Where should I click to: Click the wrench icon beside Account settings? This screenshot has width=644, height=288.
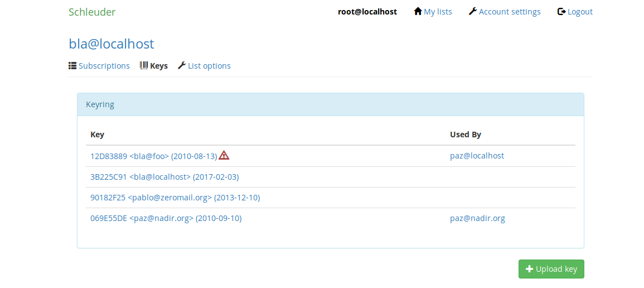pyautogui.click(x=473, y=12)
